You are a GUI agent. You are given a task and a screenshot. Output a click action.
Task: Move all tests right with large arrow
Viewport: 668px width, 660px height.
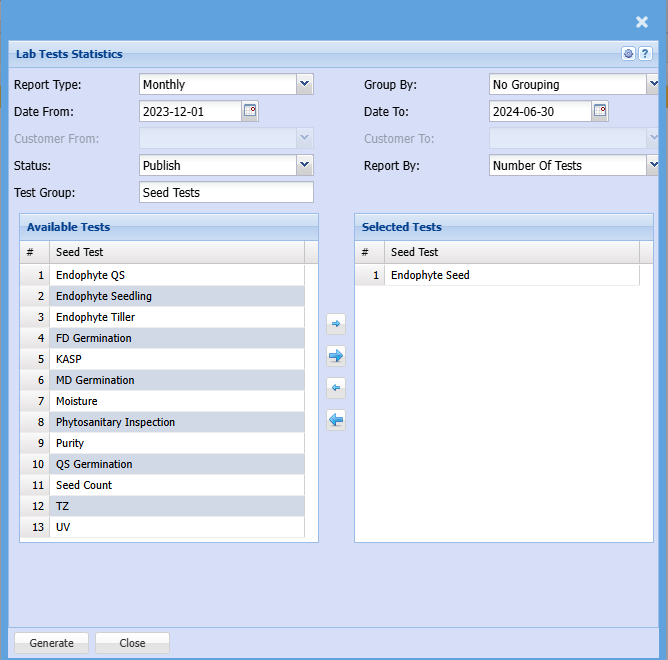336,356
